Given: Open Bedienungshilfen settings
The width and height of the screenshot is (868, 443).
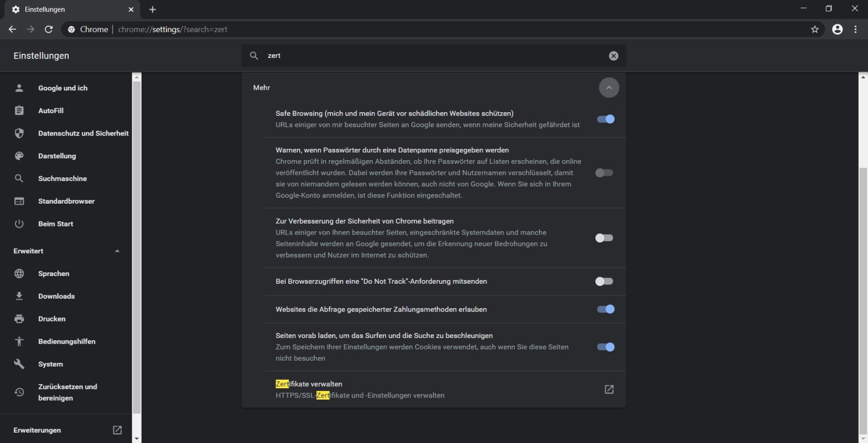Looking at the screenshot, I should click(x=66, y=341).
